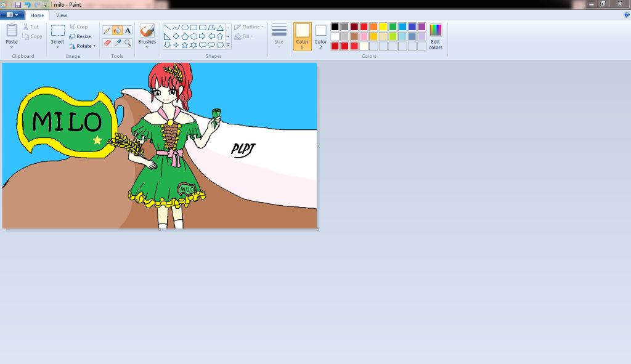Choose the Oval shape

tap(185, 27)
